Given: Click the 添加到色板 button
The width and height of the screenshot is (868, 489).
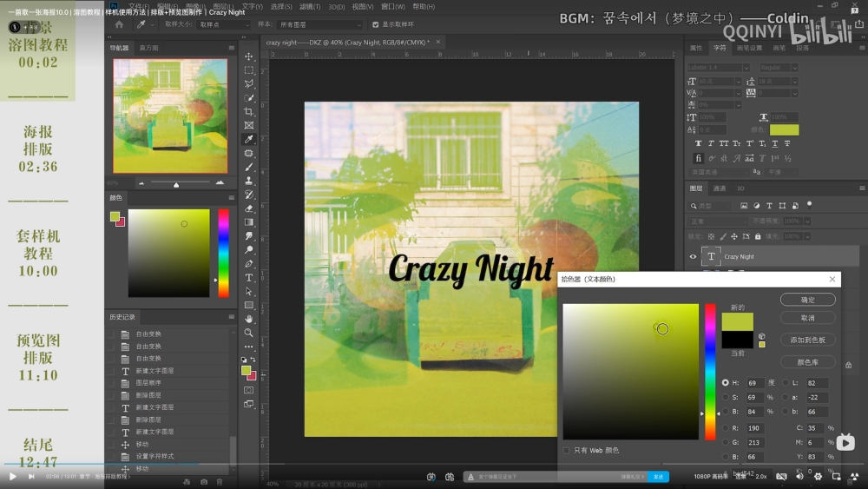Looking at the screenshot, I should (807, 340).
